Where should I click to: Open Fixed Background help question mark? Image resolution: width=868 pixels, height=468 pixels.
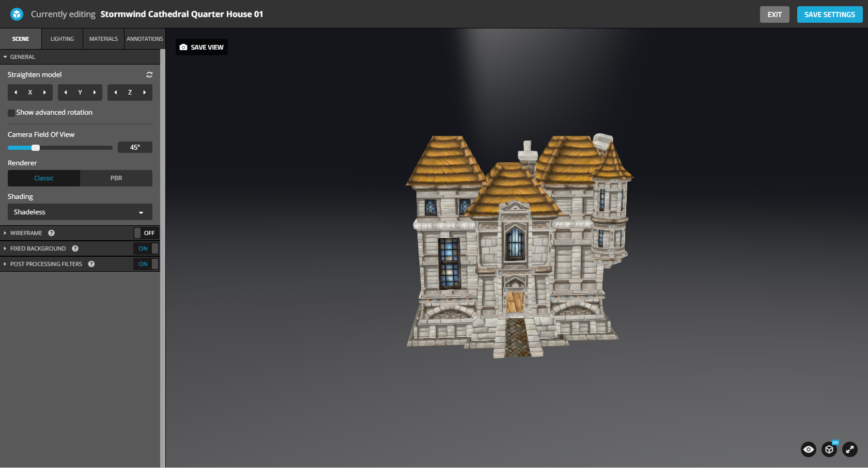(75, 248)
